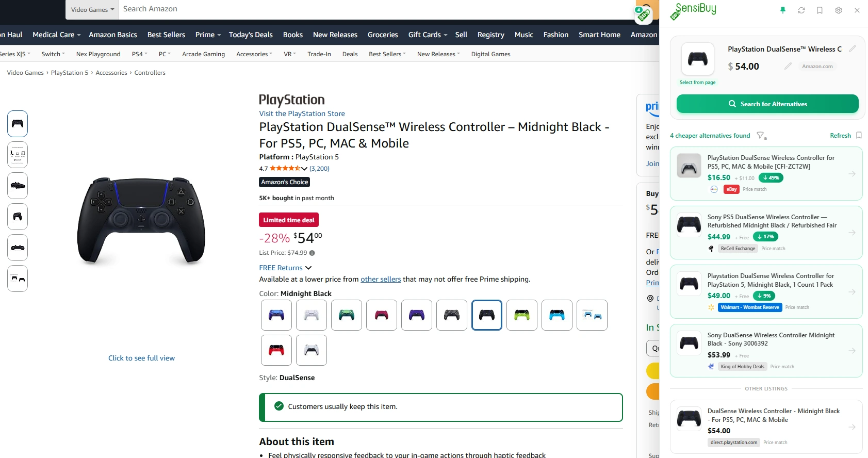Open Today's Deals in the nav bar

point(251,35)
